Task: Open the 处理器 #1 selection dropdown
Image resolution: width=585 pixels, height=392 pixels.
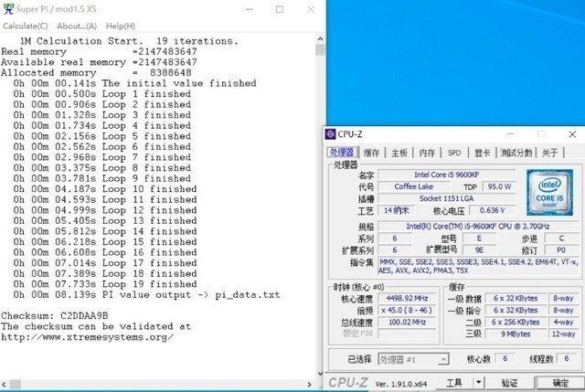Action: pyautogui.click(x=413, y=359)
